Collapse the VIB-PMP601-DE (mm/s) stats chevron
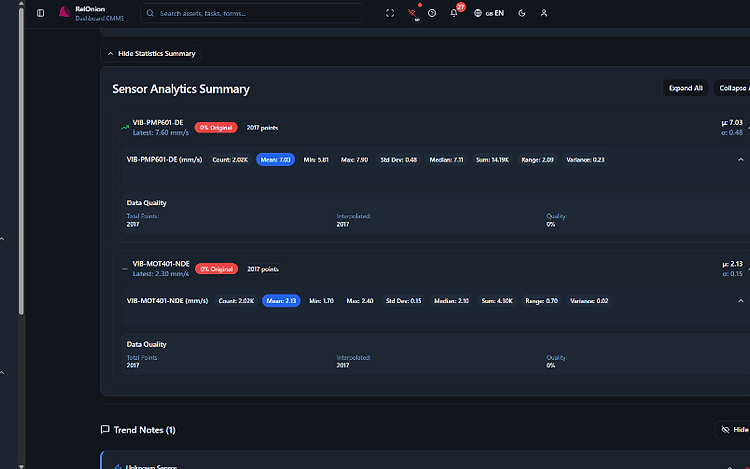 740,160
